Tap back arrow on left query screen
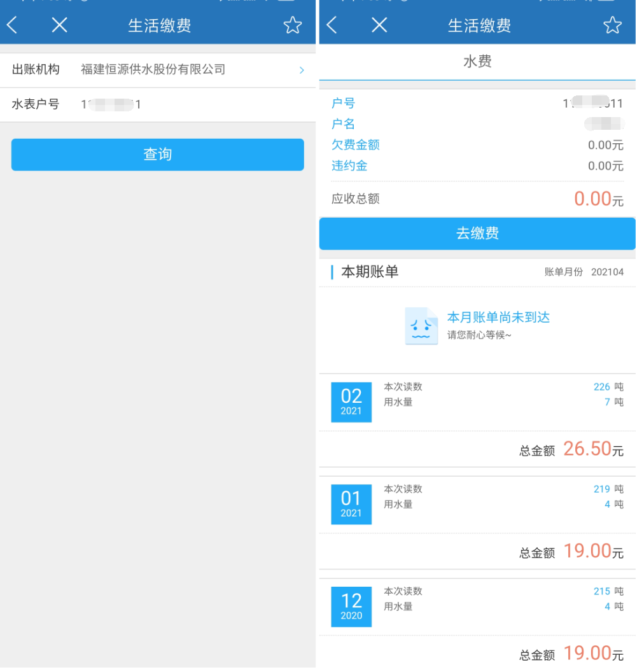Image resolution: width=637 pixels, height=672 pixels. [12, 25]
